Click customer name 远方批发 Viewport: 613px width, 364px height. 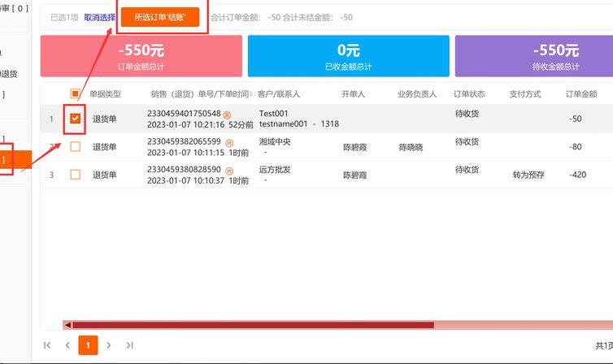(275, 170)
